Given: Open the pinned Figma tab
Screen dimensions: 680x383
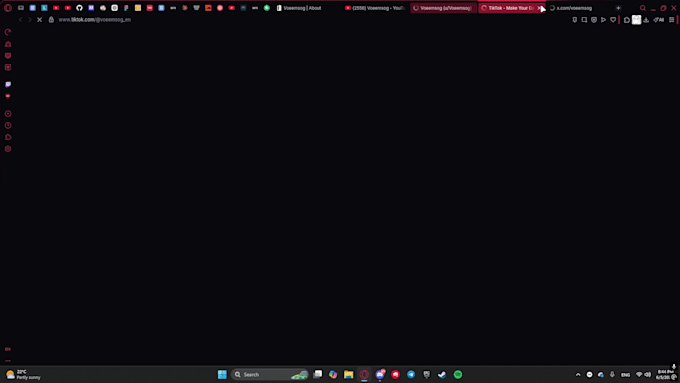Looking at the screenshot, I should coord(126,8).
